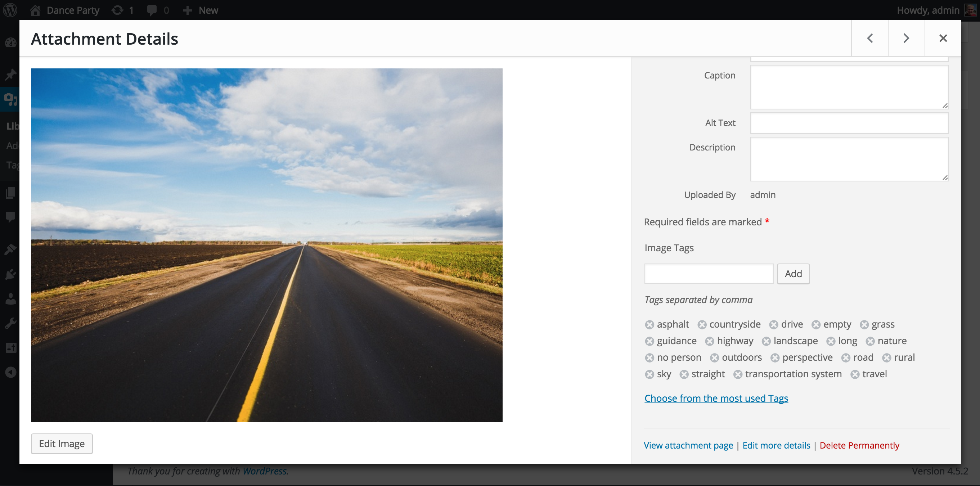Open the Howdy, admin account menu
The image size is (980, 486).
tap(936, 10)
